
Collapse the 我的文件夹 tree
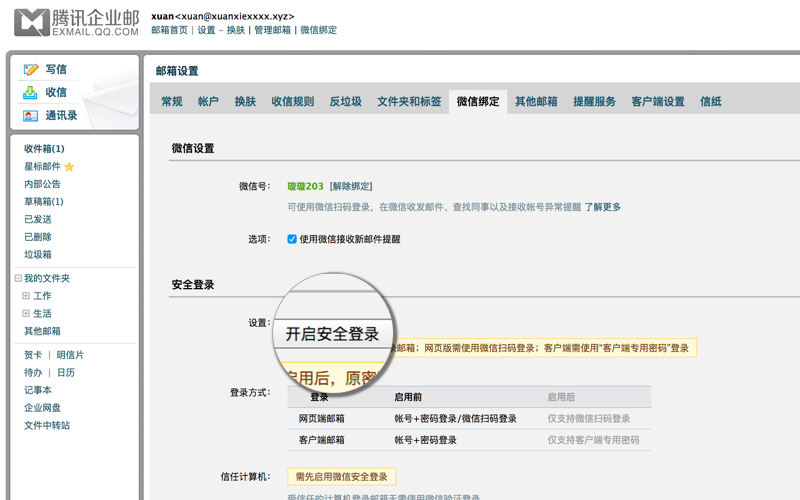coord(18,278)
